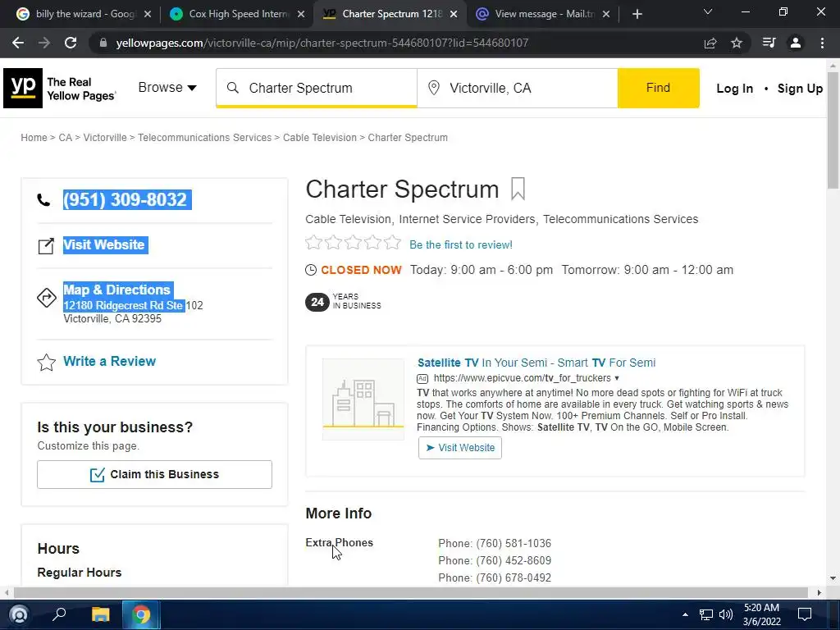
Task: Click the first rating star
Action: point(313,243)
